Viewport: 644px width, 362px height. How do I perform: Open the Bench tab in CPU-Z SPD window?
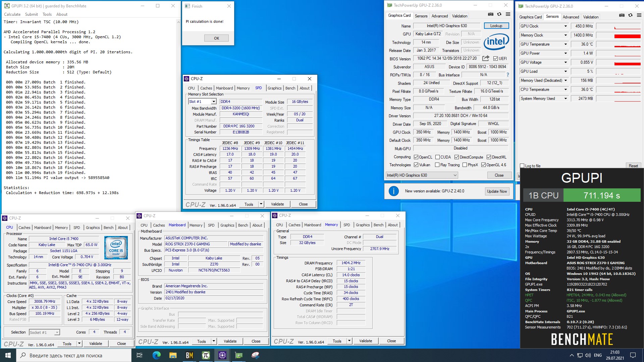click(x=290, y=88)
